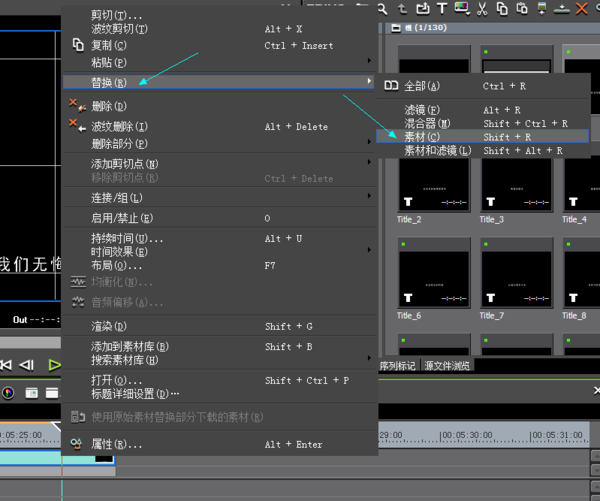Open 布局(O)... layout settings

(219, 266)
